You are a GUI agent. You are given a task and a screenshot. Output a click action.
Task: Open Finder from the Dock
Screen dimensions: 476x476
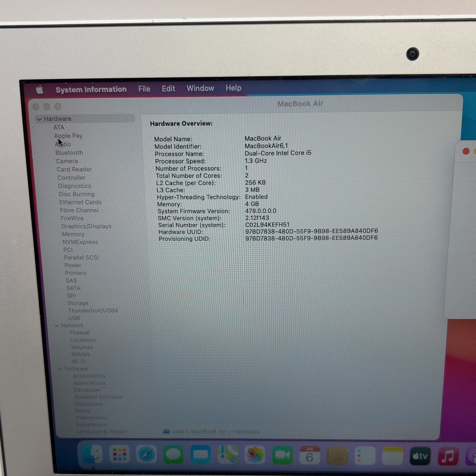(x=92, y=454)
